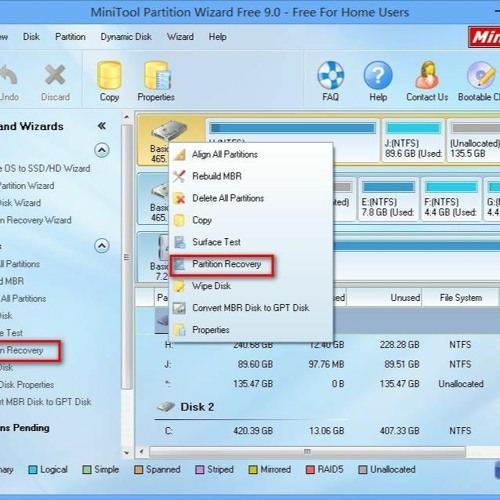Image resolution: width=500 pixels, height=500 pixels.
Task: Open the Contact Us icon
Action: 427,75
